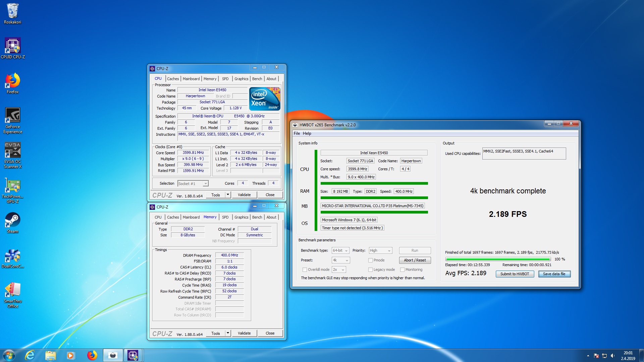
Task: Select the CPU-Z taskbar button
Action: click(133, 355)
